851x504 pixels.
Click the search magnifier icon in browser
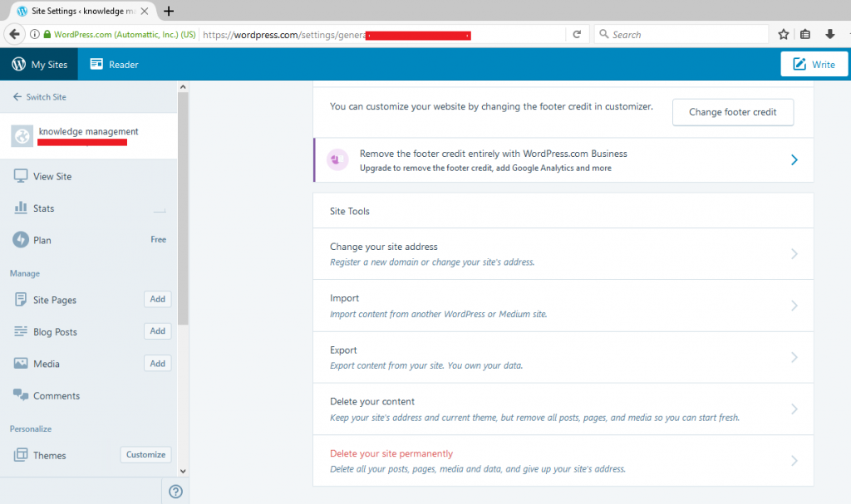[603, 34]
